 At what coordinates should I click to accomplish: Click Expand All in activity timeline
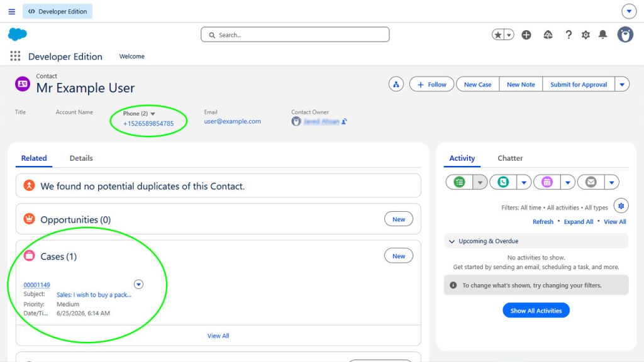pos(579,222)
